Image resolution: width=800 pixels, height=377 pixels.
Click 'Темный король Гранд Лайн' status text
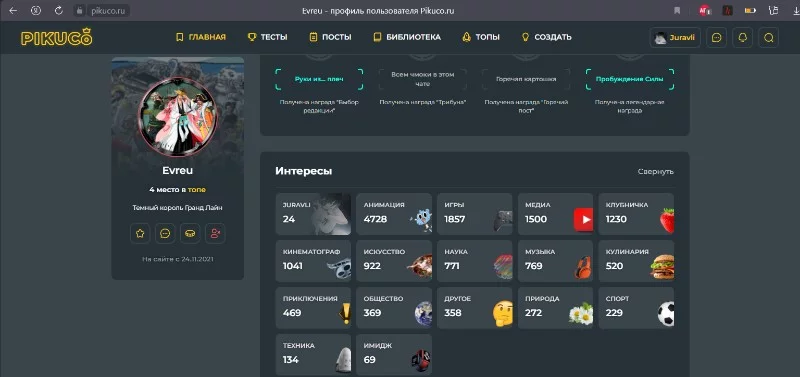pos(178,208)
